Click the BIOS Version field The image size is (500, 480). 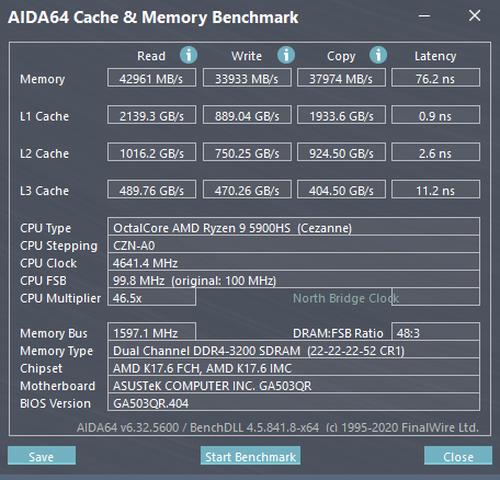coord(294,402)
